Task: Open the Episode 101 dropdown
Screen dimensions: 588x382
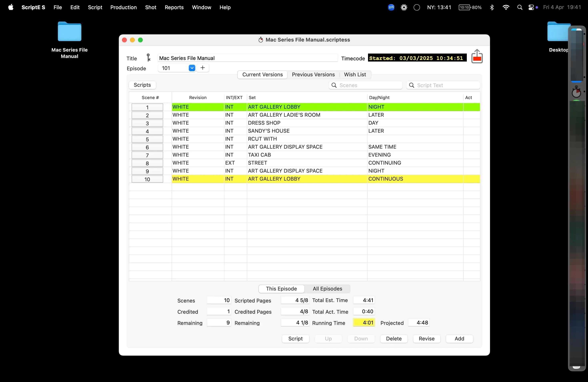Action: point(192,68)
